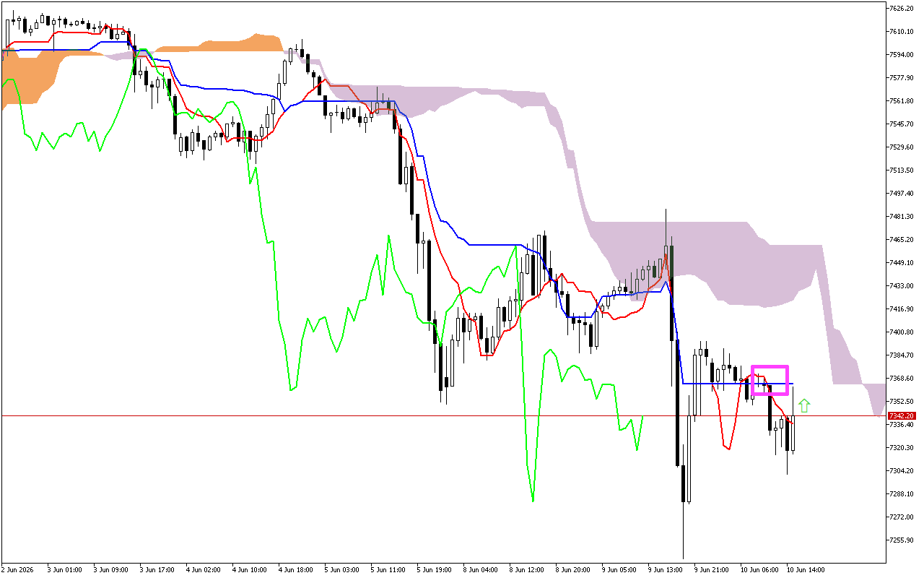
Task: Click the 7481.30 price axis label
Action: pos(902,217)
